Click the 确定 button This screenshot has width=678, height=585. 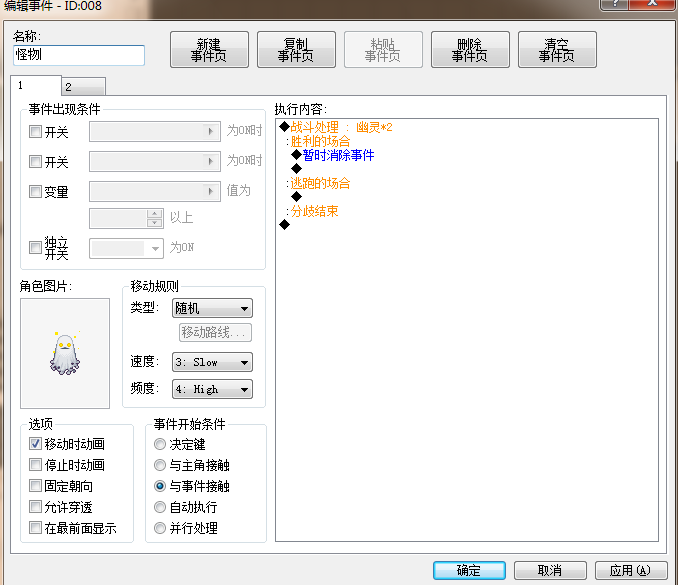[x=469, y=570]
